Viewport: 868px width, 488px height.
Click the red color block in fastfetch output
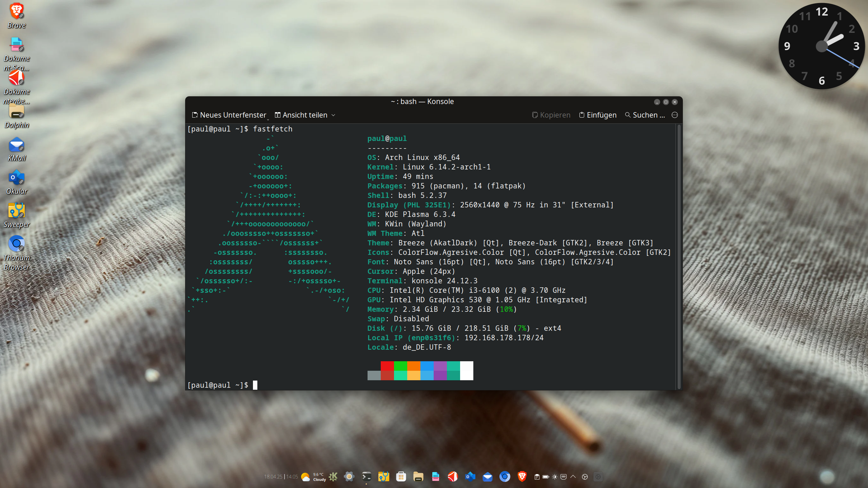coord(387,366)
